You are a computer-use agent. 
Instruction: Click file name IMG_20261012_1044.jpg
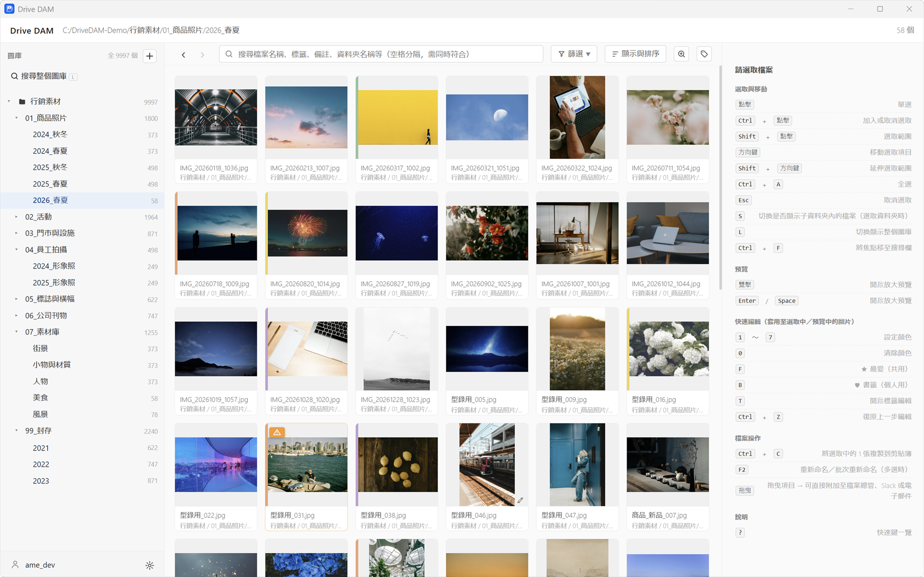click(x=666, y=284)
